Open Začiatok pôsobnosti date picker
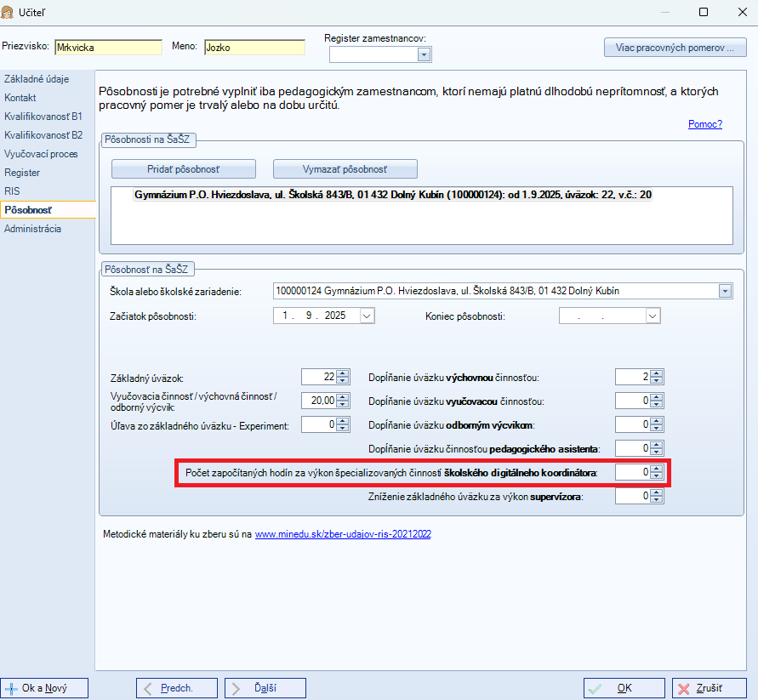Screen dimensions: 758x700 (367, 316)
